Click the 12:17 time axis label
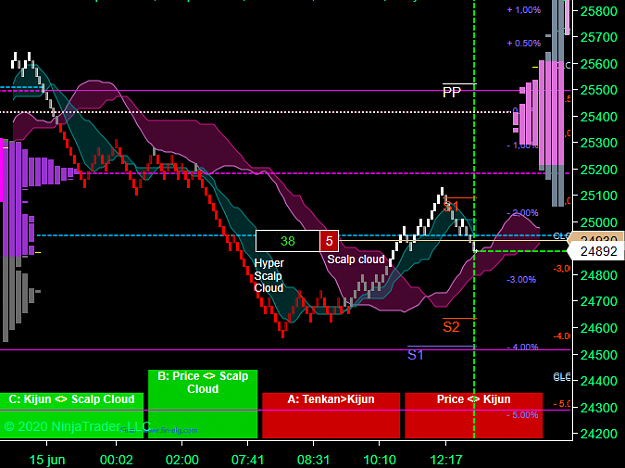 tap(446, 460)
